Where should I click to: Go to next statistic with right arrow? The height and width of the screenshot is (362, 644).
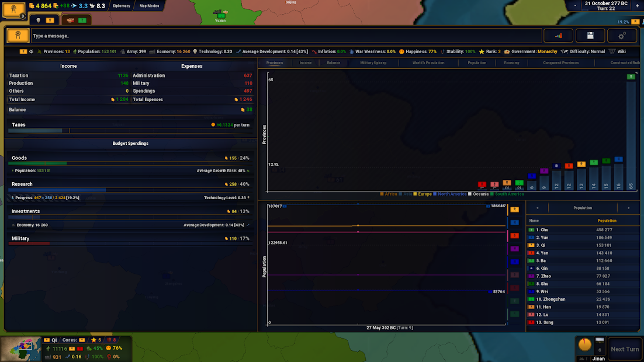coord(628,208)
